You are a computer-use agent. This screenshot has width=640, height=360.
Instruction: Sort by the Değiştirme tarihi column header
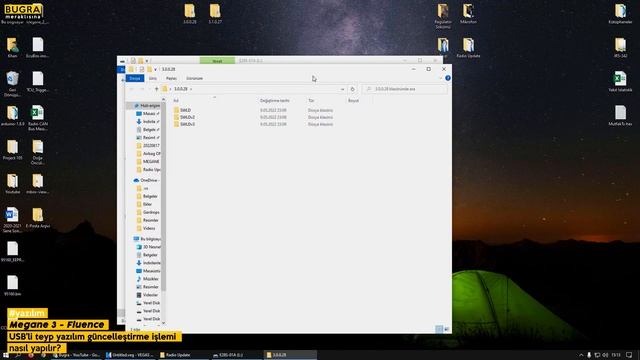click(x=275, y=100)
